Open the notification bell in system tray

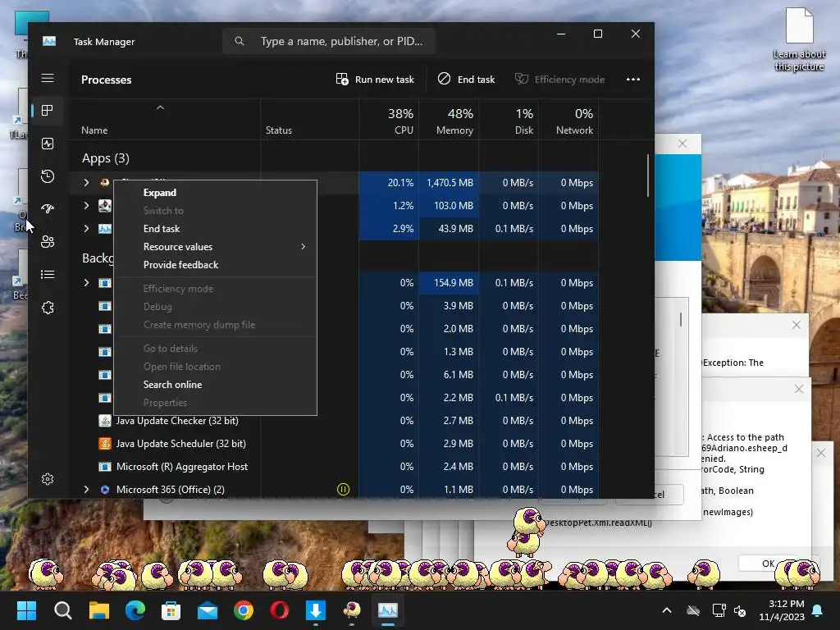818,610
